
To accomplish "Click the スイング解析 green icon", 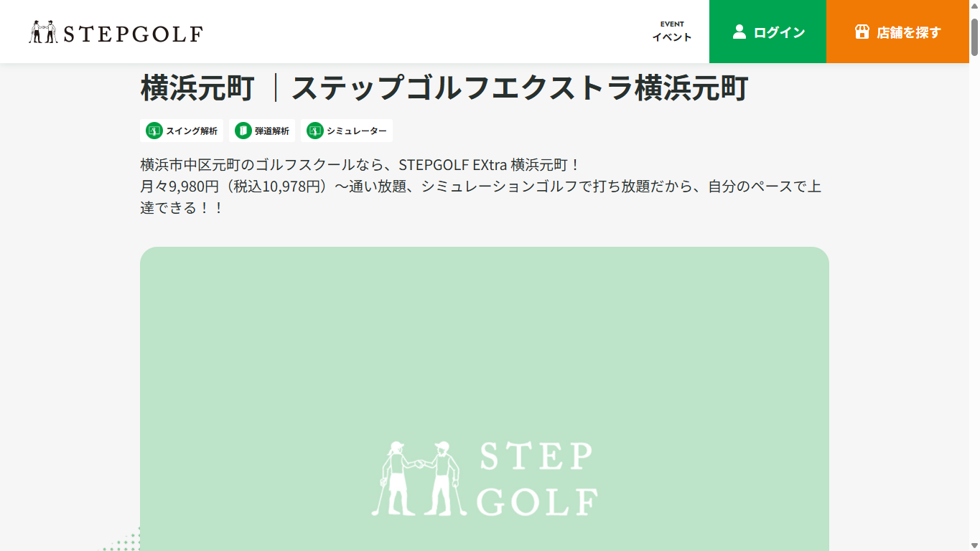I will click(154, 131).
